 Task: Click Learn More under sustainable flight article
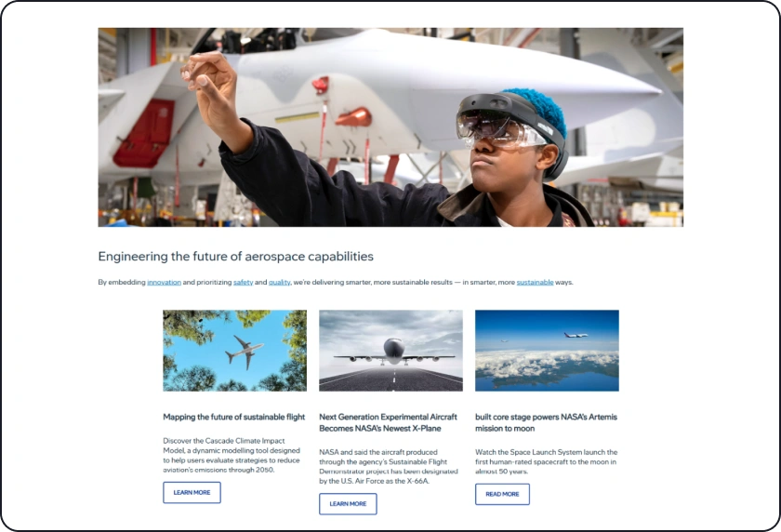click(x=192, y=492)
